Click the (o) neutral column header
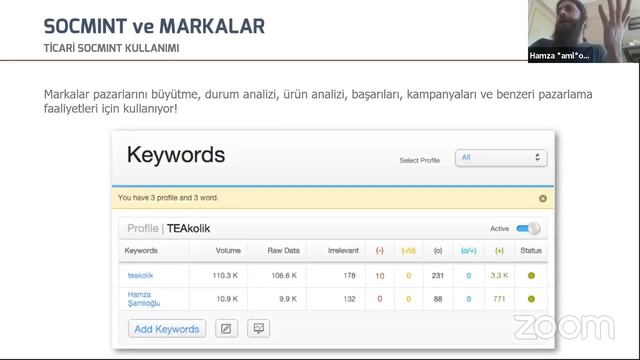This screenshot has height=360, width=640. pos(438,251)
